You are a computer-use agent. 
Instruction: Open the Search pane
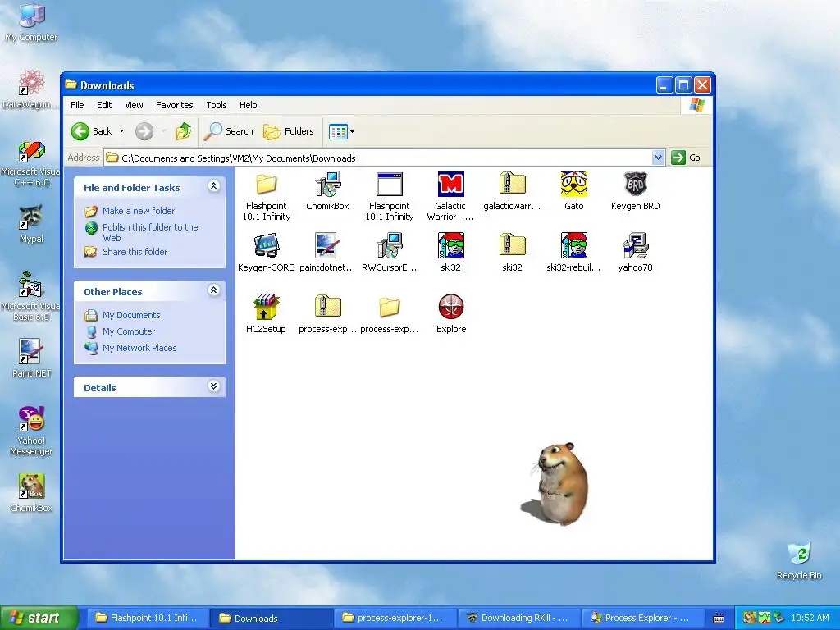point(229,131)
